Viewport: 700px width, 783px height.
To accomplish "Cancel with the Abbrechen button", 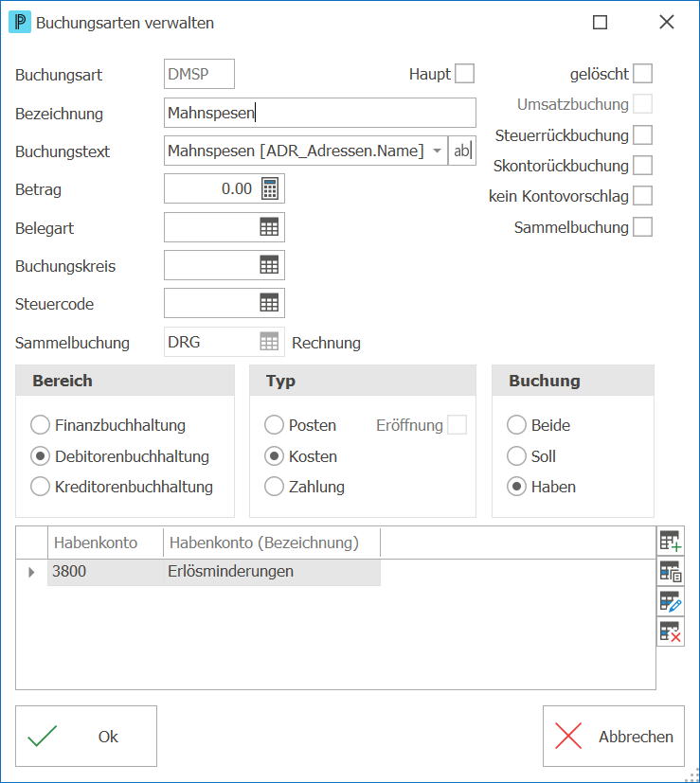I will (x=614, y=736).
